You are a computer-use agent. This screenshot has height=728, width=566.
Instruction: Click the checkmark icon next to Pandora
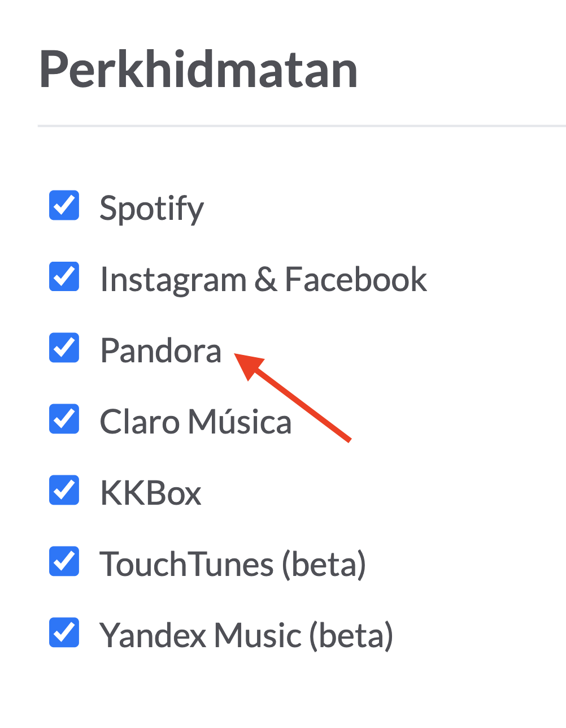point(64,348)
